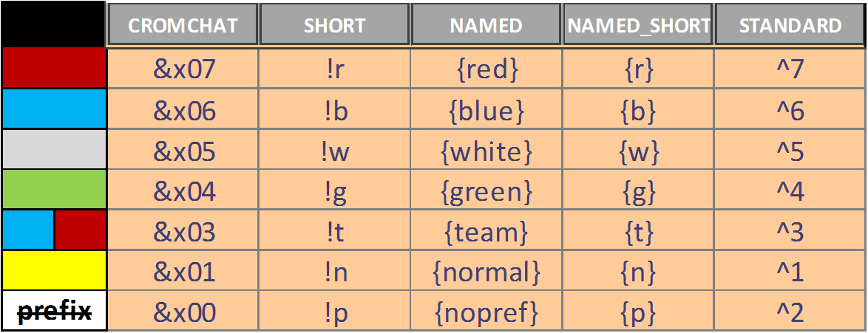Select the blue half of team swatch
The image size is (868, 333).
click(x=27, y=230)
